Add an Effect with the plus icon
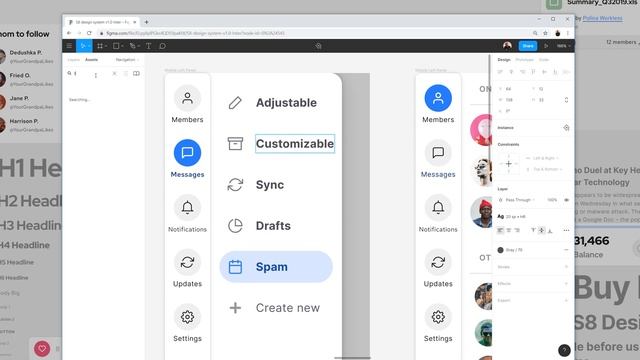Viewport: 640px width, 360px height. 566,284
